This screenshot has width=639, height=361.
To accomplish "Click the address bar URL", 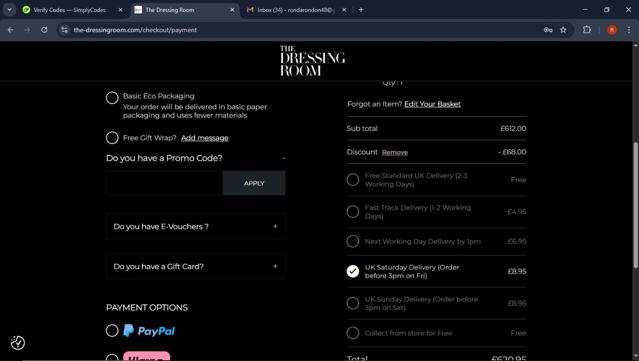I will (x=135, y=30).
